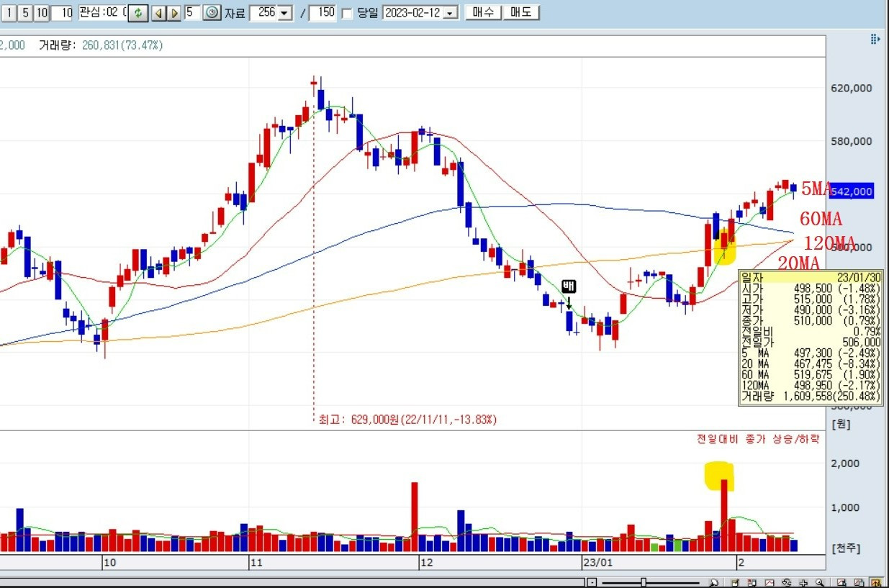Click the 60 MA 519,675 tooltip row
Image resolution: width=889 pixels, height=588 pixels.
click(x=811, y=374)
